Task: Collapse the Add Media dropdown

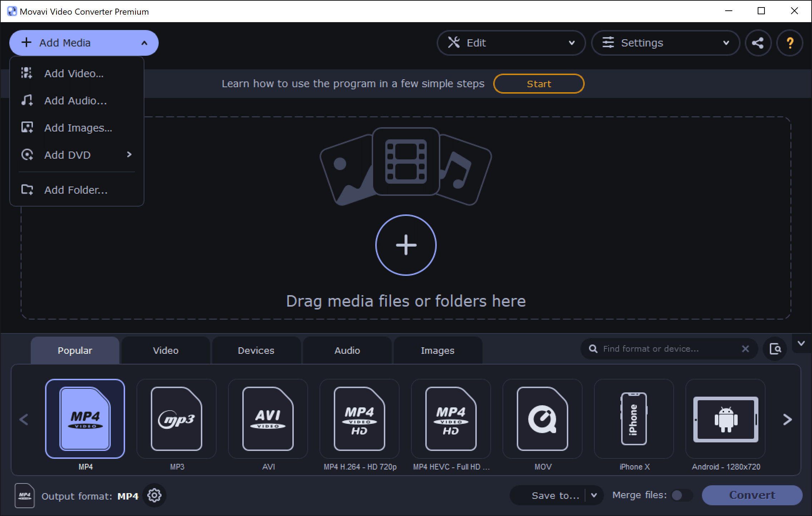Action: pos(144,43)
